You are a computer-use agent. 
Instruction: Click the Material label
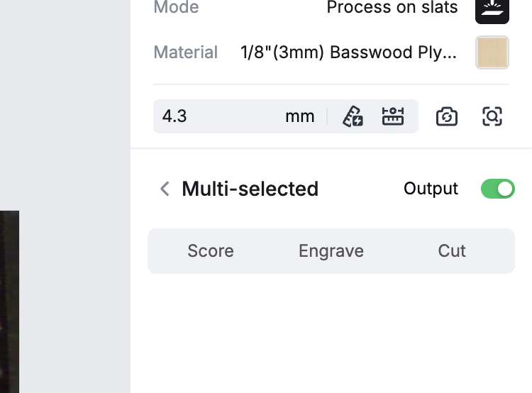click(186, 52)
